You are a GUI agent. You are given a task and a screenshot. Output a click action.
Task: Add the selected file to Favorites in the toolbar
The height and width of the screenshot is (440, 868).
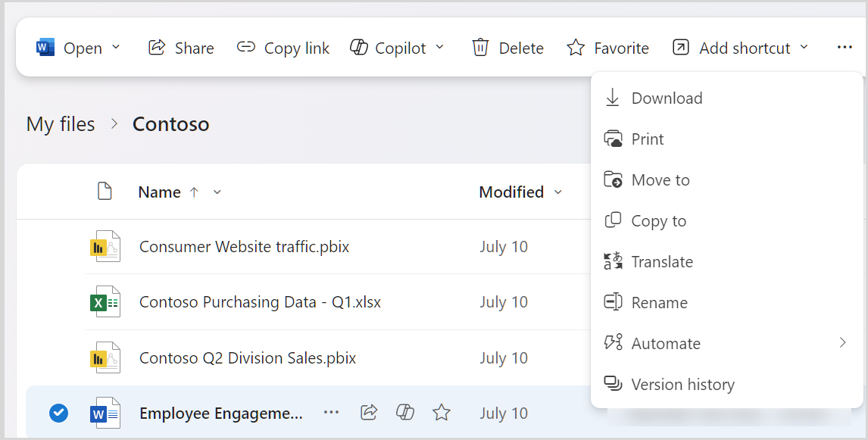point(607,48)
